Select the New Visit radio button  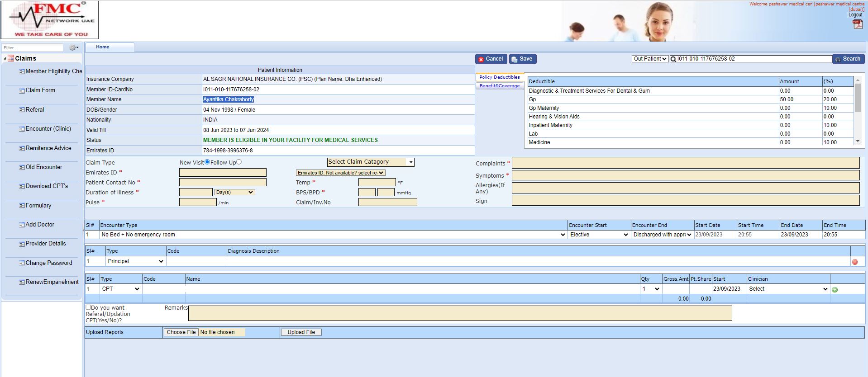pyautogui.click(x=207, y=162)
